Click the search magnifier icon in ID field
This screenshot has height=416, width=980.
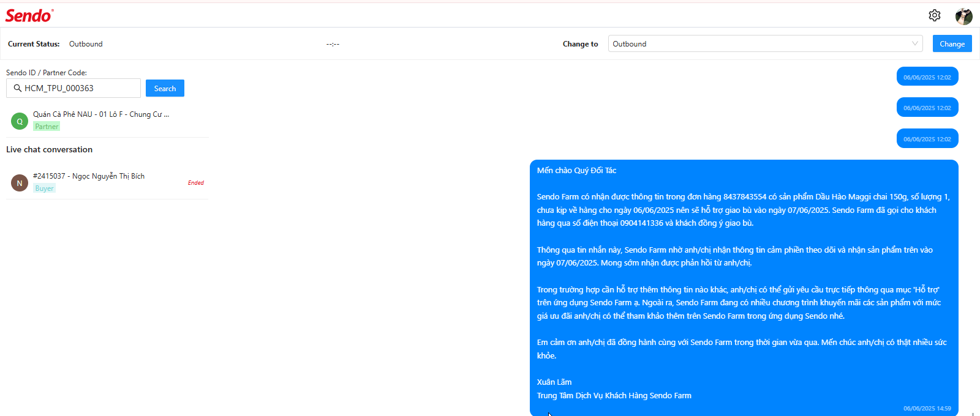(18, 88)
